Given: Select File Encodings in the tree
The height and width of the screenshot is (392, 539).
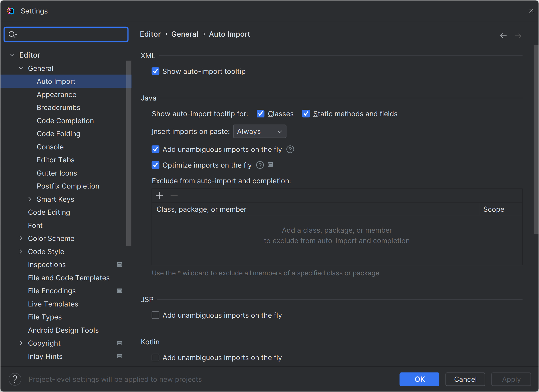Looking at the screenshot, I should pos(52,291).
